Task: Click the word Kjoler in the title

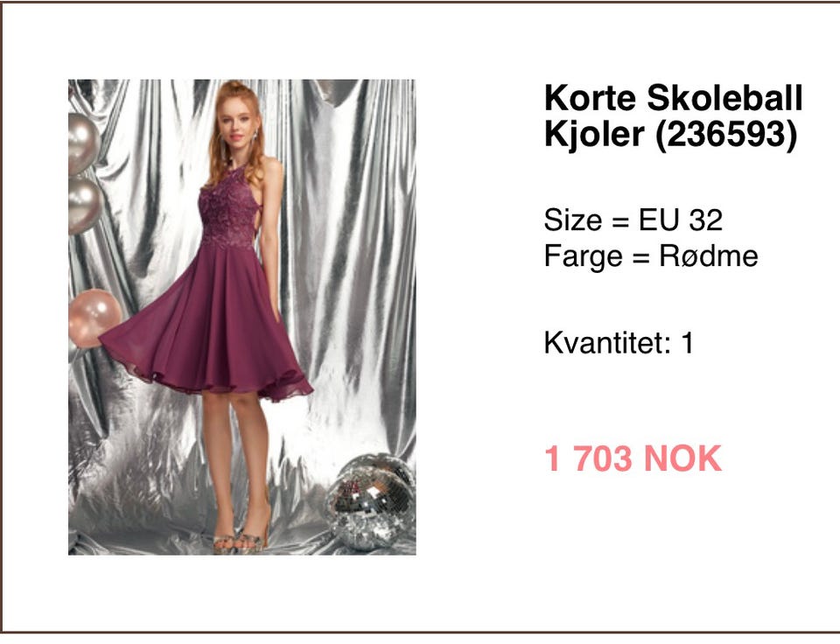Action: 594,134
